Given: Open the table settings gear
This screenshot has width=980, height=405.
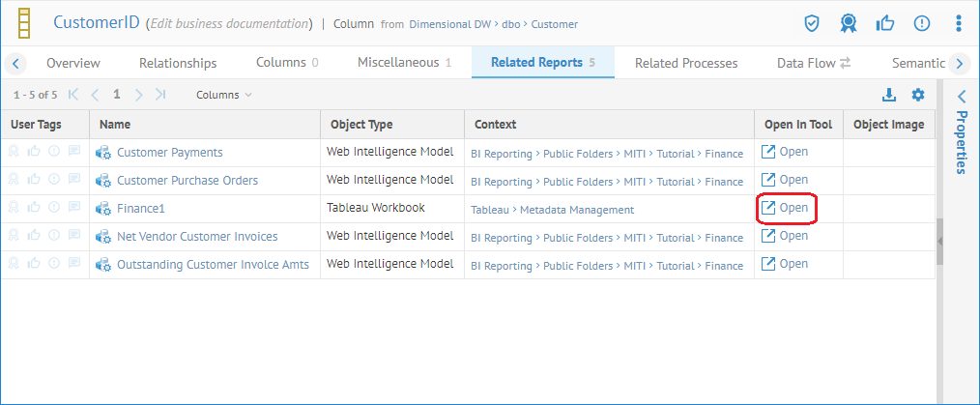Looking at the screenshot, I should (x=918, y=95).
